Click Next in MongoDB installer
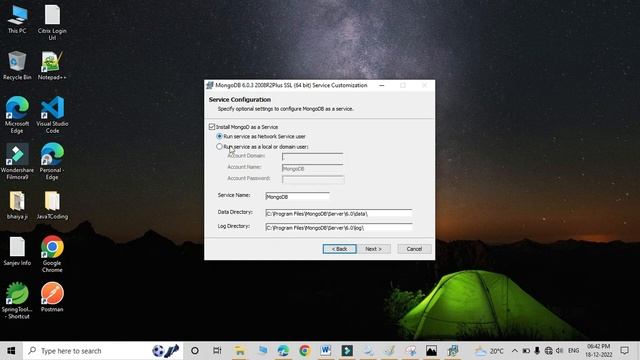The height and width of the screenshot is (360, 640). 373,249
